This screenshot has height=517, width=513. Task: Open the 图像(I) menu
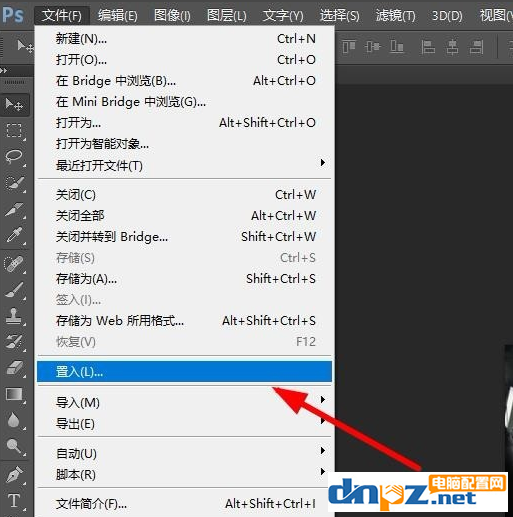point(172,15)
